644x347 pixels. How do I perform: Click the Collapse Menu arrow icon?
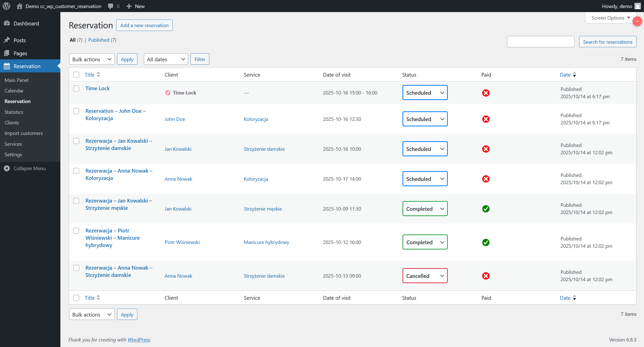[x=7, y=168]
